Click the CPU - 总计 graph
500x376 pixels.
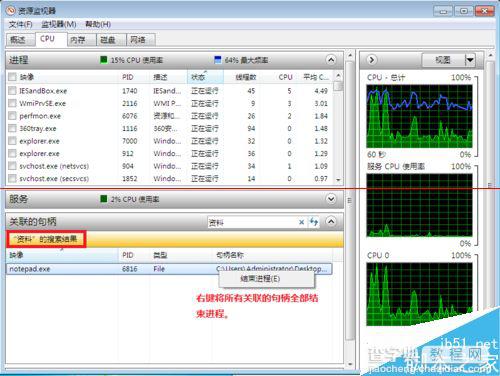(x=419, y=116)
